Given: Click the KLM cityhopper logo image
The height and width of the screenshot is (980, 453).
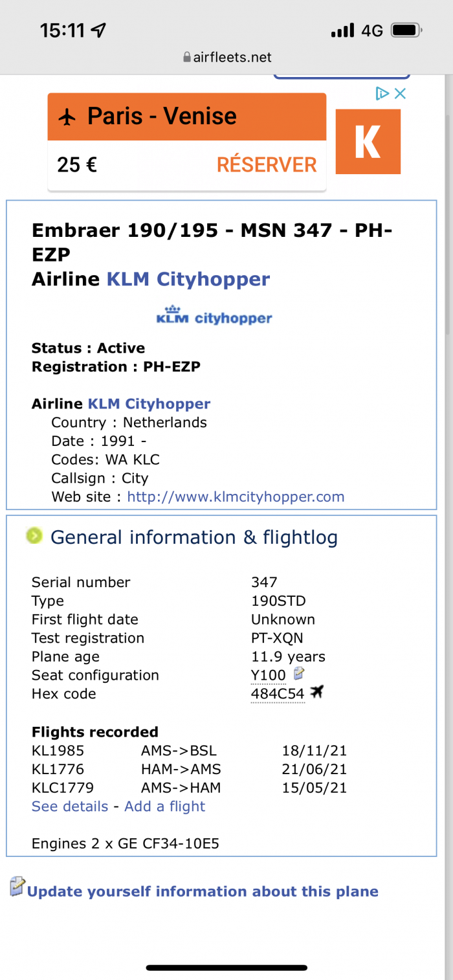Looking at the screenshot, I should (x=214, y=315).
